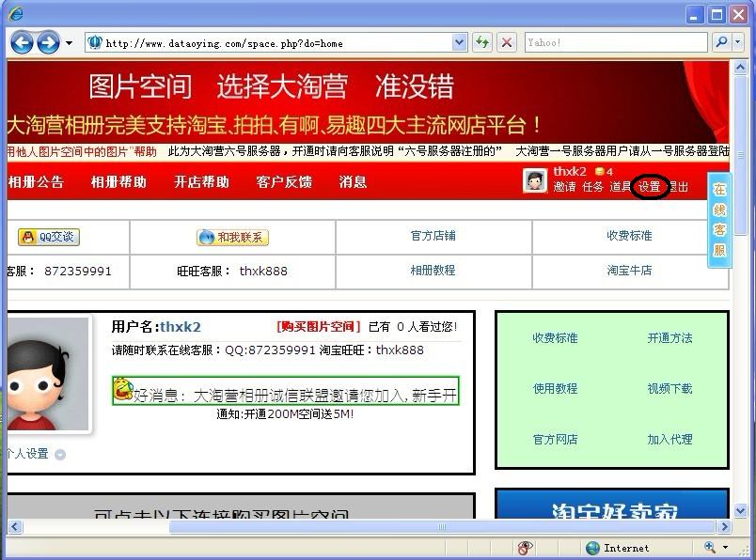Viewport: 756px width, 560px height.
Task: Open the 官方店铺 link
Action: pyautogui.click(x=433, y=236)
